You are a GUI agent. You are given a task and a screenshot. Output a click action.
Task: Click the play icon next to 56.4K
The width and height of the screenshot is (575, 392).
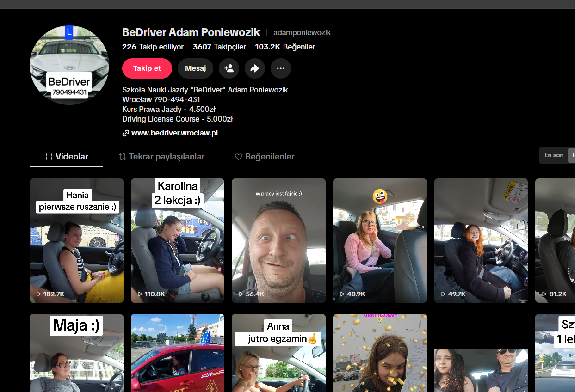(241, 294)
